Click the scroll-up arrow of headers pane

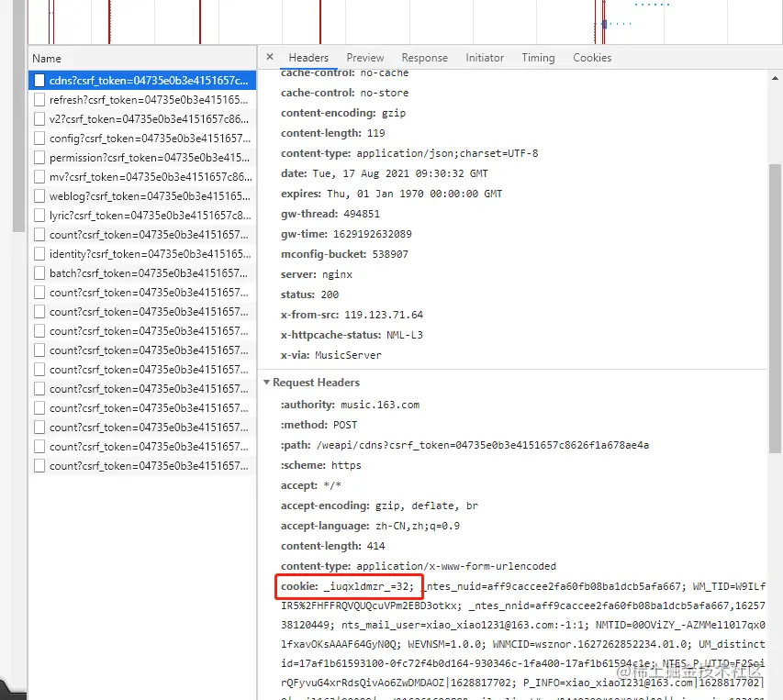point(775,78)
